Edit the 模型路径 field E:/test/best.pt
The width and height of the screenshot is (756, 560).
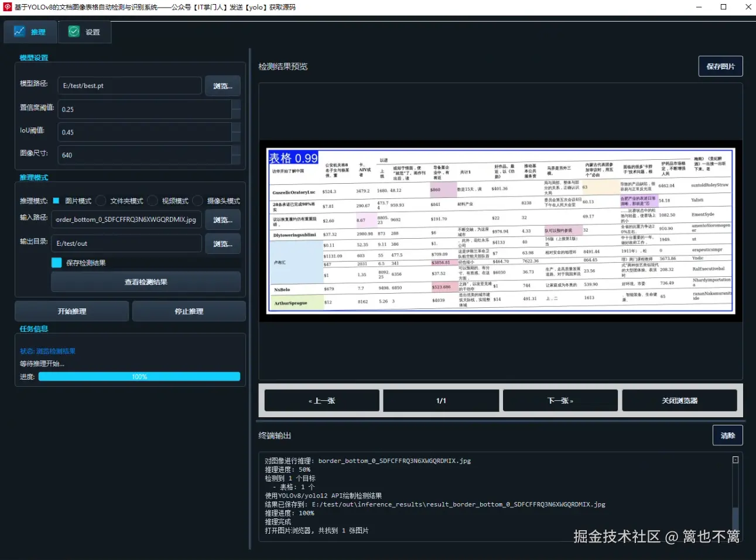(x=129, y=85)
